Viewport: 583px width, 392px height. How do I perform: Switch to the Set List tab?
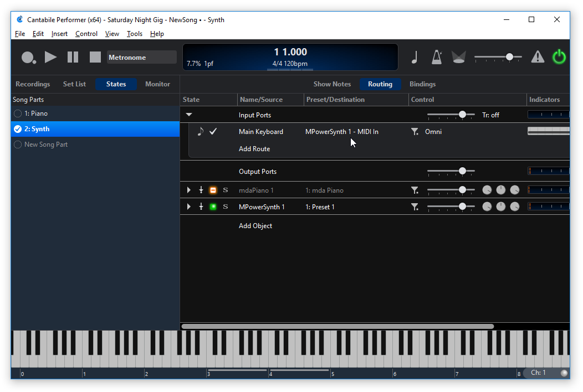[x=74, y=84]
